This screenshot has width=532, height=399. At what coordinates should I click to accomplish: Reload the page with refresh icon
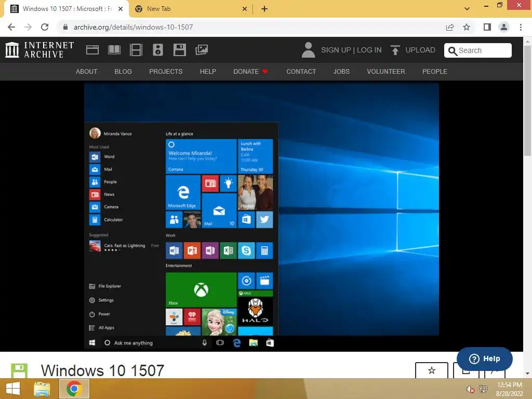[x=45, y=27]
